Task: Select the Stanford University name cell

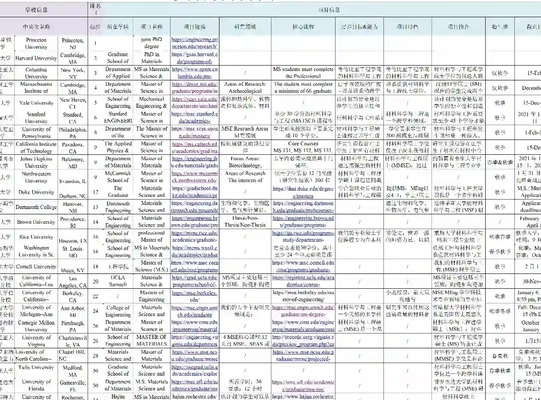Action: tap(36, 117)
